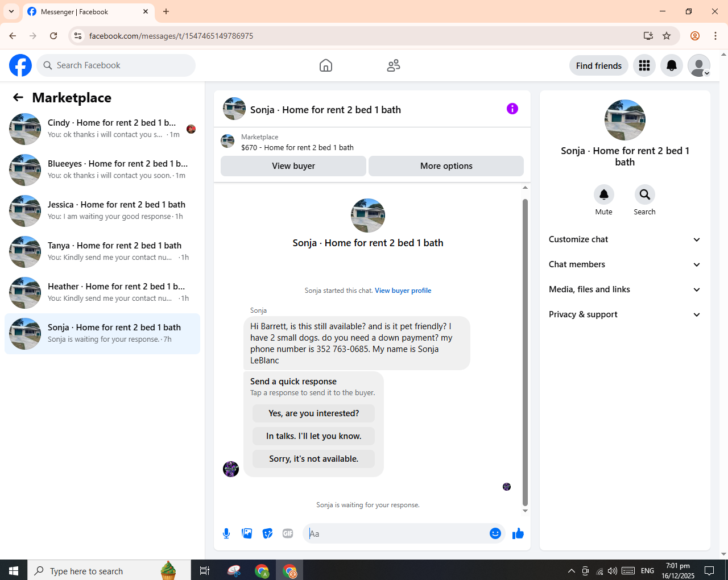728x580 pixels.
Task: Click the Messenger | Facebook browser tab
Action: point(88,11)
